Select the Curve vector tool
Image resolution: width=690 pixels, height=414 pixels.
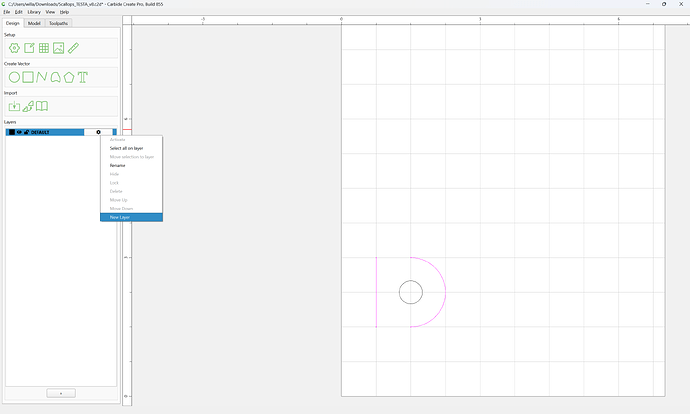pyautogui.click(x=55, y=77)
